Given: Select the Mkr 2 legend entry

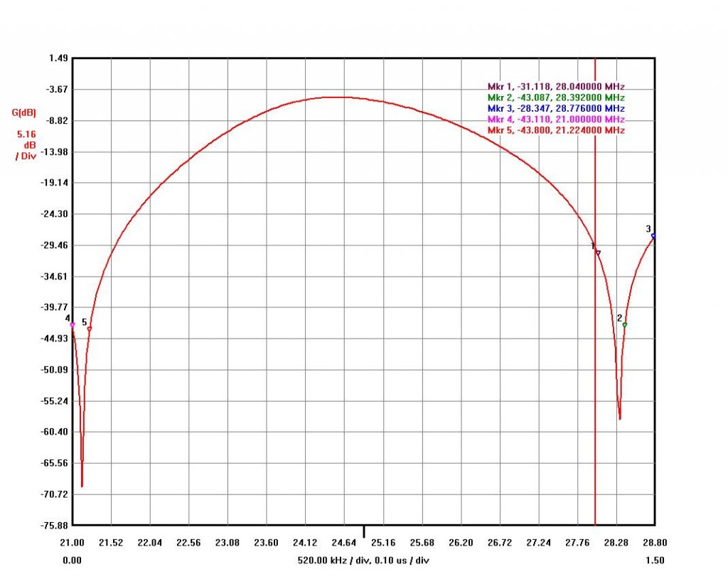Looking at the screenshot, I should point(556,97).
